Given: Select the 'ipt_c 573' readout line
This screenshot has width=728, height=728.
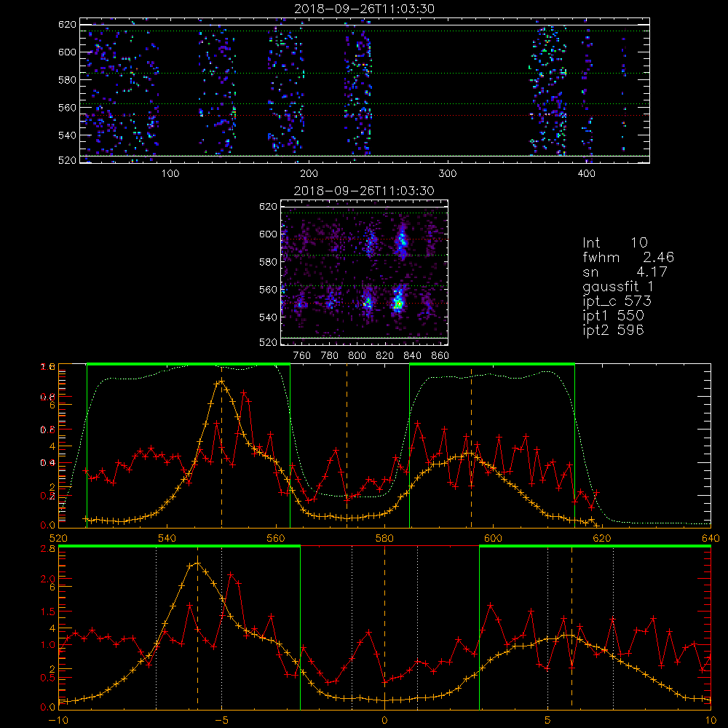Looking at the screenshot, I should [617, 301].
